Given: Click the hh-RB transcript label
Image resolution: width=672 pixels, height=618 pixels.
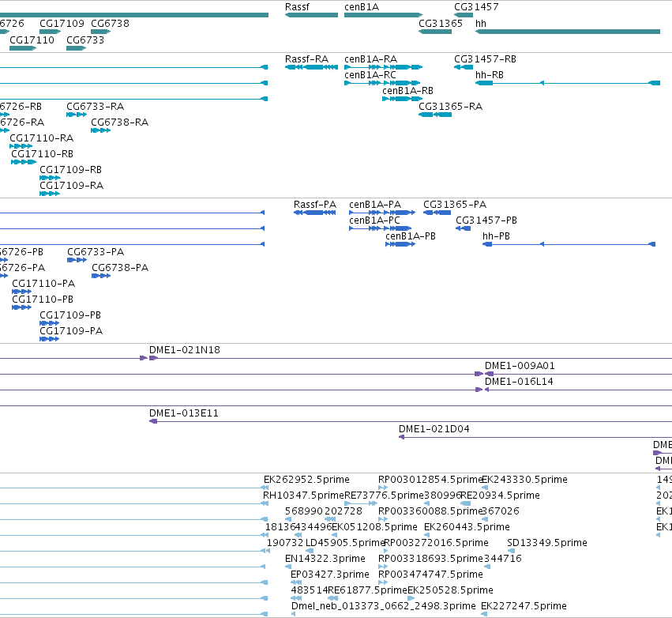Looking at the screenshot, I should tap(490, 74).
